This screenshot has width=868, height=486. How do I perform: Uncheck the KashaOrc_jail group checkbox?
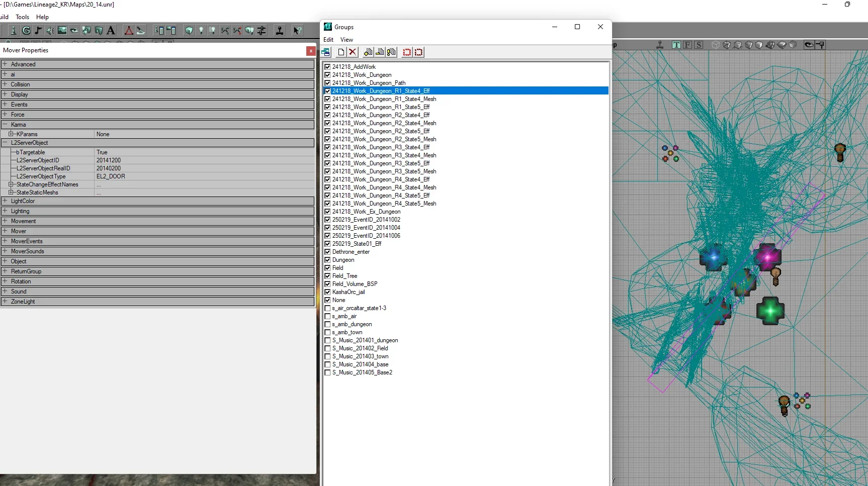point(327,292)
